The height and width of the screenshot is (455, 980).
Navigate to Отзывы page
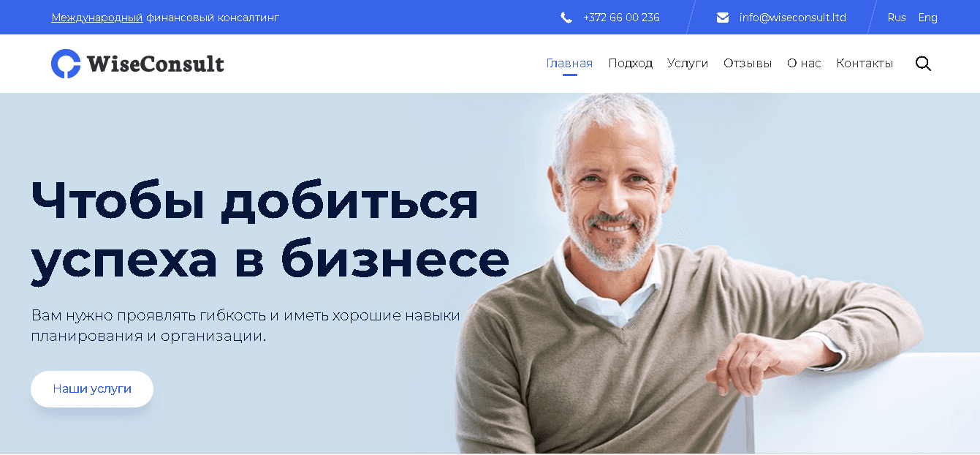click(x=748, y=64)
